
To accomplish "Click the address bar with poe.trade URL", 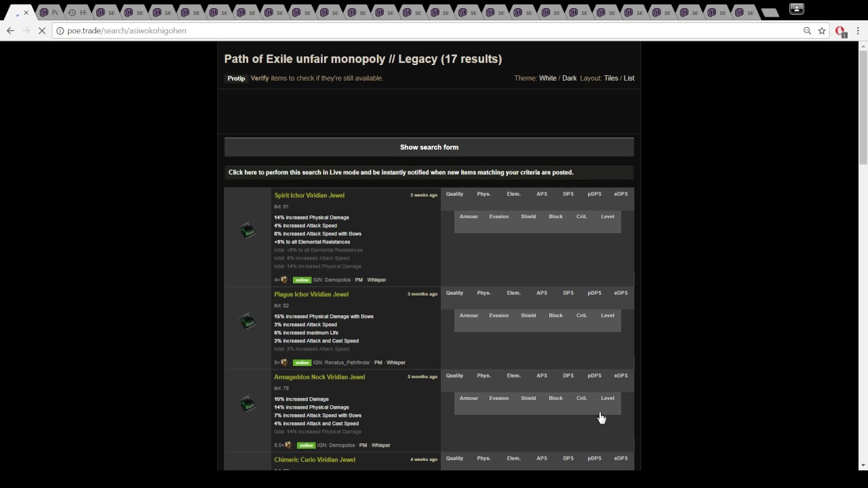I will coord(427,30).
